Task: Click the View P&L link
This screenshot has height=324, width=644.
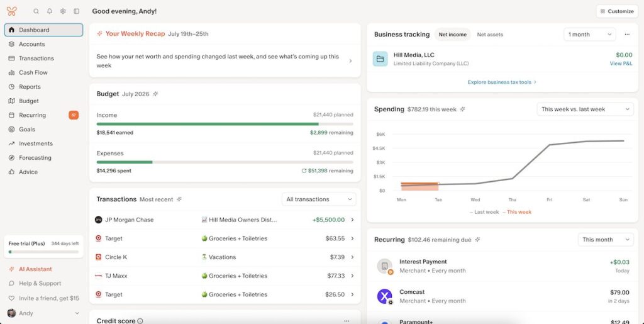Action: 621,64
